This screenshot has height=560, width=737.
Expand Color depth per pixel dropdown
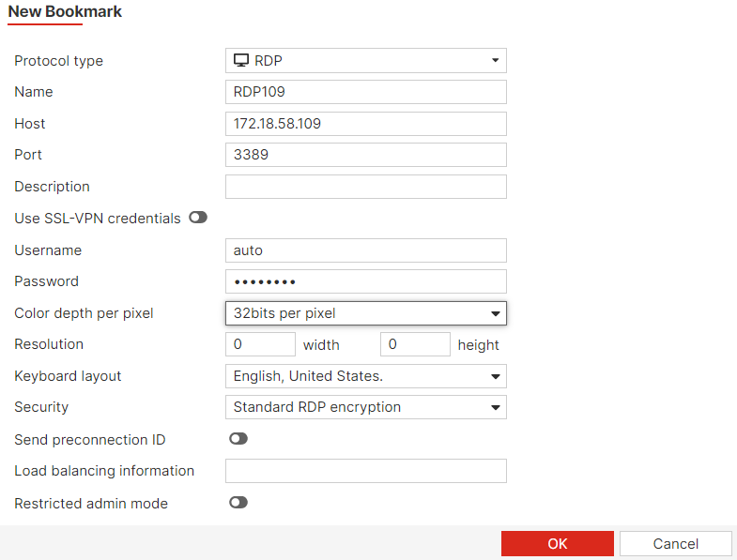click(366, 313)
